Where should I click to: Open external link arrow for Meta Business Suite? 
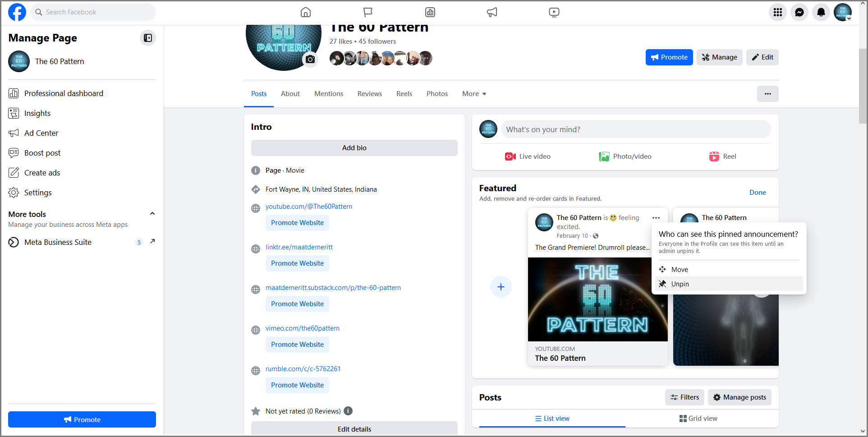click(152, 241)
